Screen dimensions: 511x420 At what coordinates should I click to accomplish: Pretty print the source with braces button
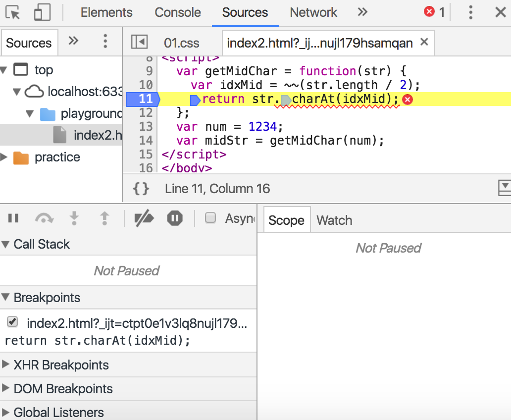pos(141,189)
